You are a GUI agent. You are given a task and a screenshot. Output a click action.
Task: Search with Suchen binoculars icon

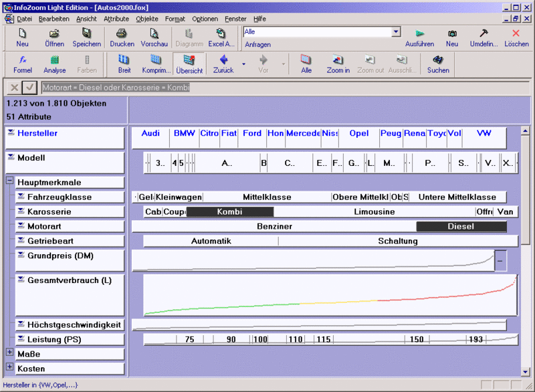coord(438,64)
